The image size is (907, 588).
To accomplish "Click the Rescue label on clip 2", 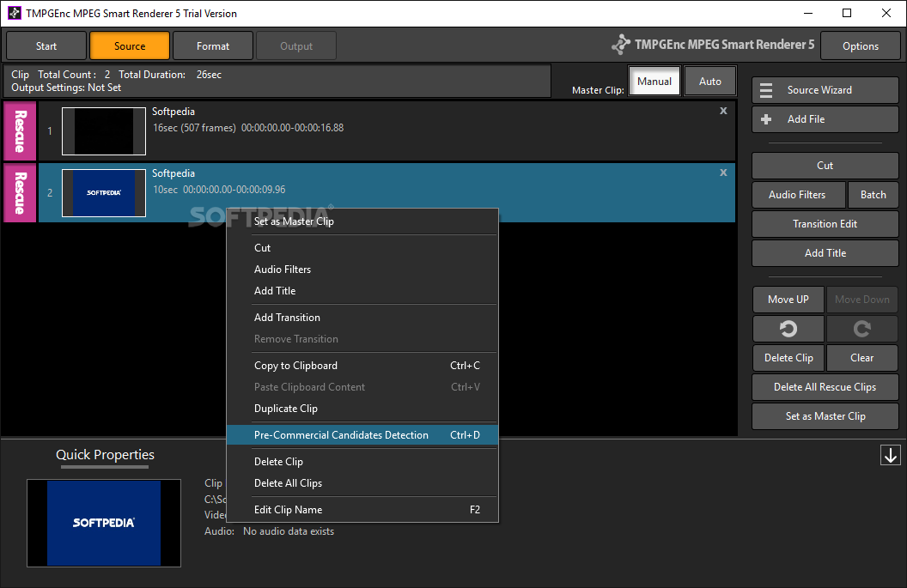I will click(x=20, y=193).
